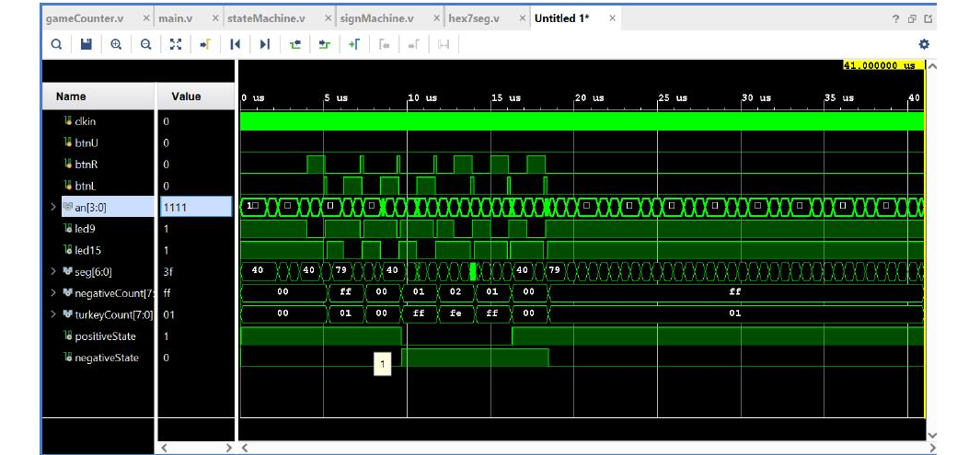Add a marker to waveform
This screenshot has height=455, width=980.
pos(354,44)
